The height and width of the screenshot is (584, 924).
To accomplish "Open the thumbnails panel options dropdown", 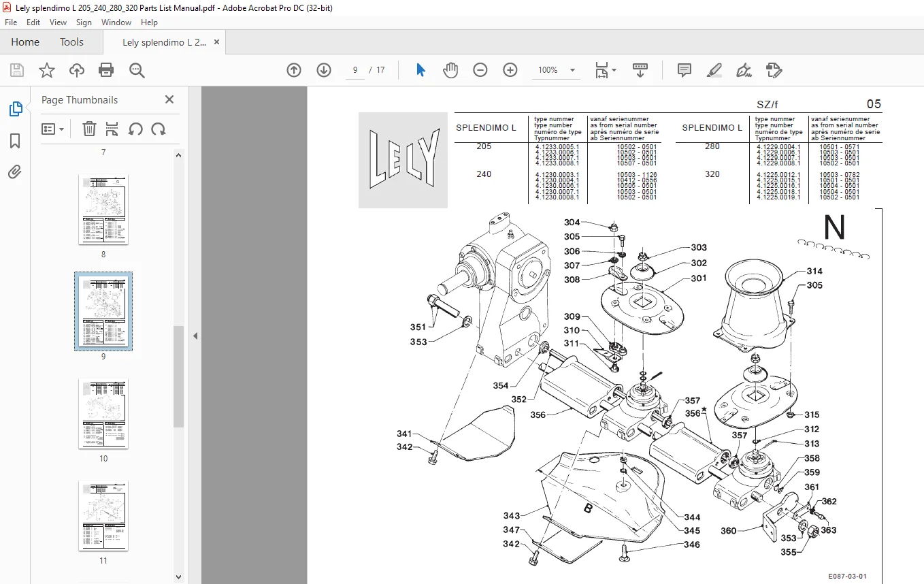I will (53, 129).
